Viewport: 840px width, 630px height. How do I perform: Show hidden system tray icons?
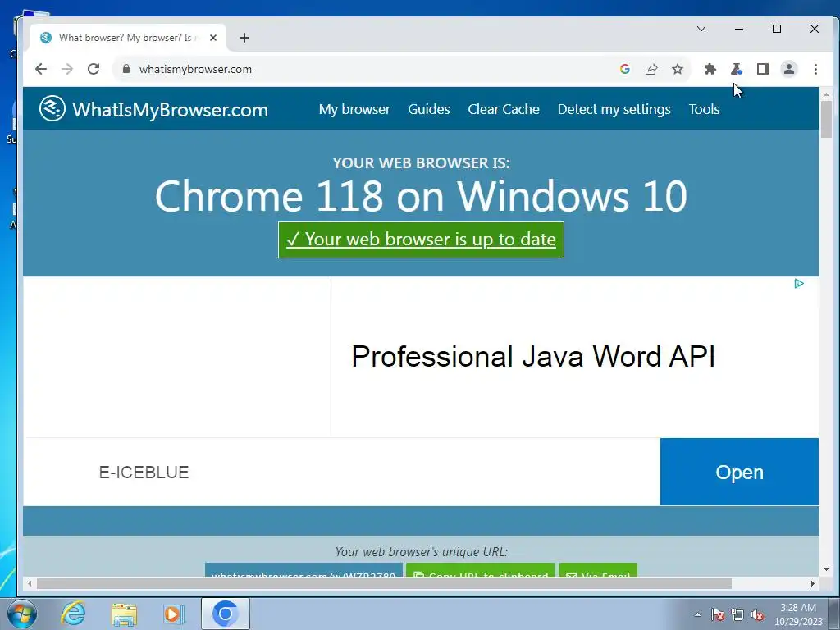697,614
